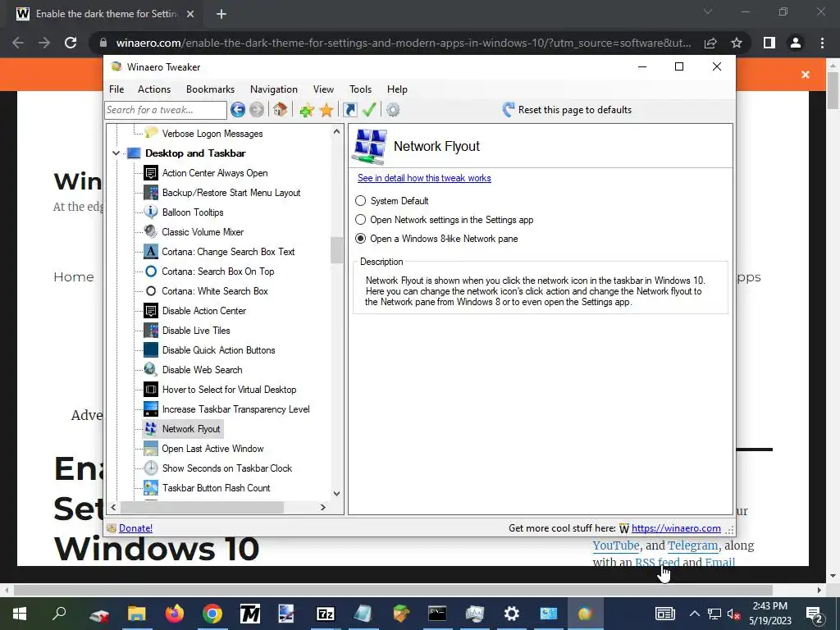Select Open a Windows 8-like Network pane
The image size is (840, 630).
[x=361, y=239]
